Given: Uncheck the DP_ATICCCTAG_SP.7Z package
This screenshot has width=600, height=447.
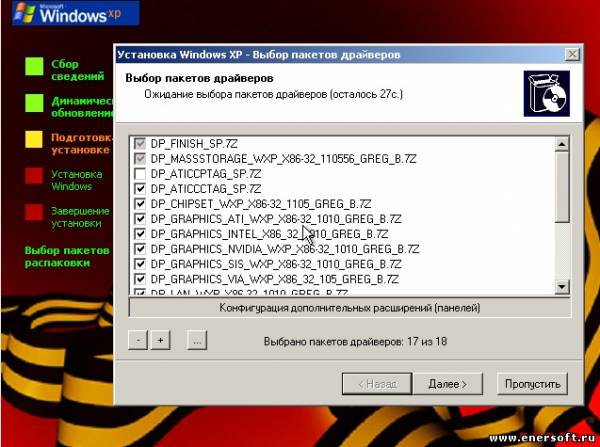Looking at the screenshot, I should [140, 189].
